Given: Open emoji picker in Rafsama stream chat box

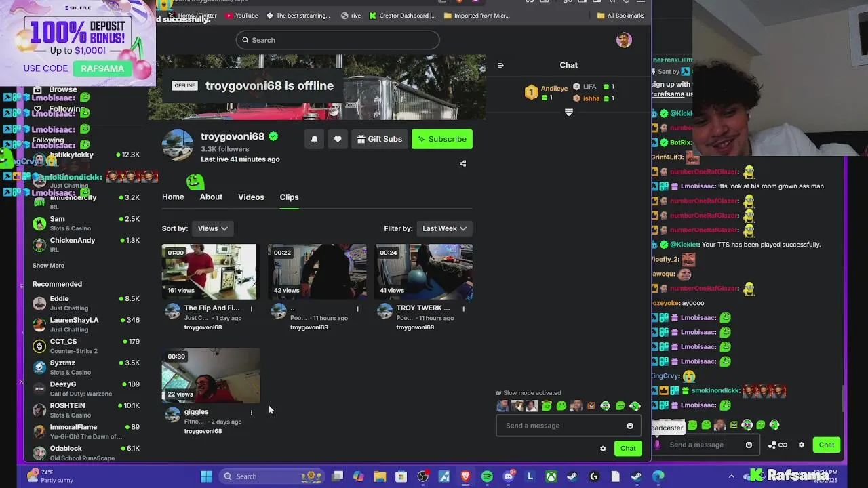Looking at the screenshot, I should coord(749,445).
